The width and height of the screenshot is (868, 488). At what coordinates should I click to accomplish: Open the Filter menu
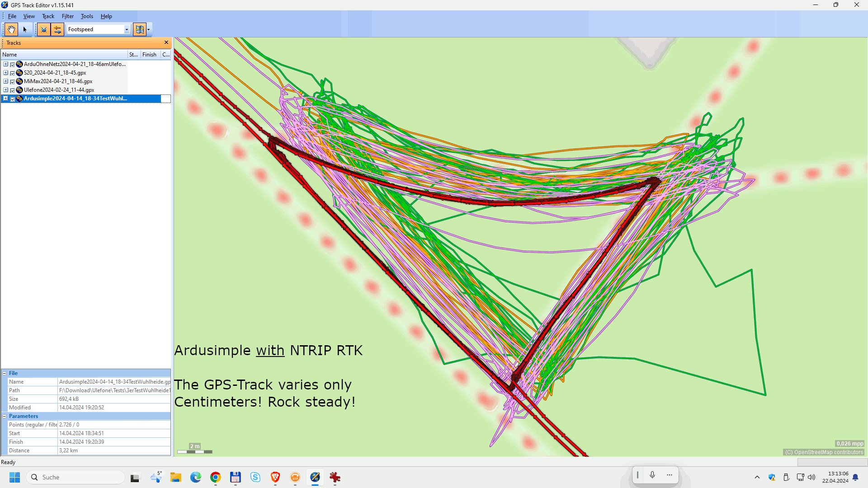tap(68, 16)
